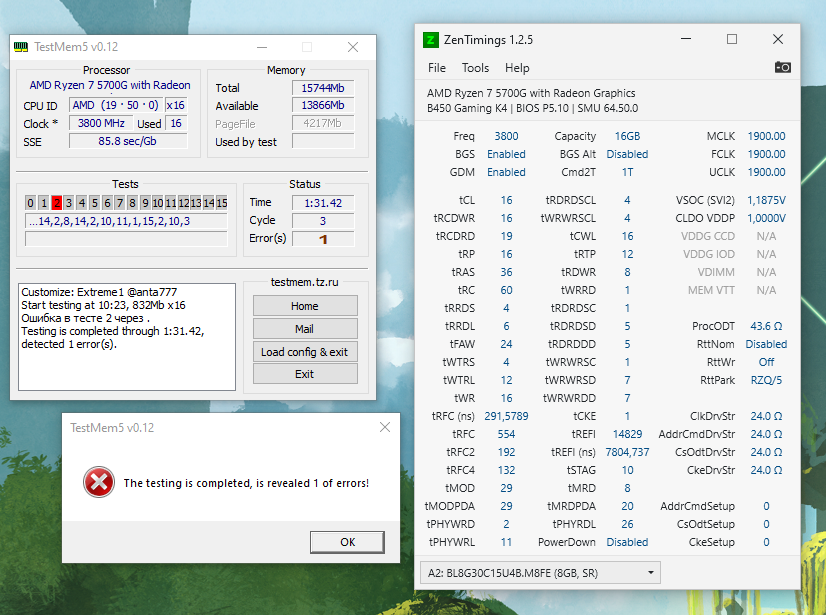
Task: Click the Capacity 16GB value
Action: (x=627, y=136)
